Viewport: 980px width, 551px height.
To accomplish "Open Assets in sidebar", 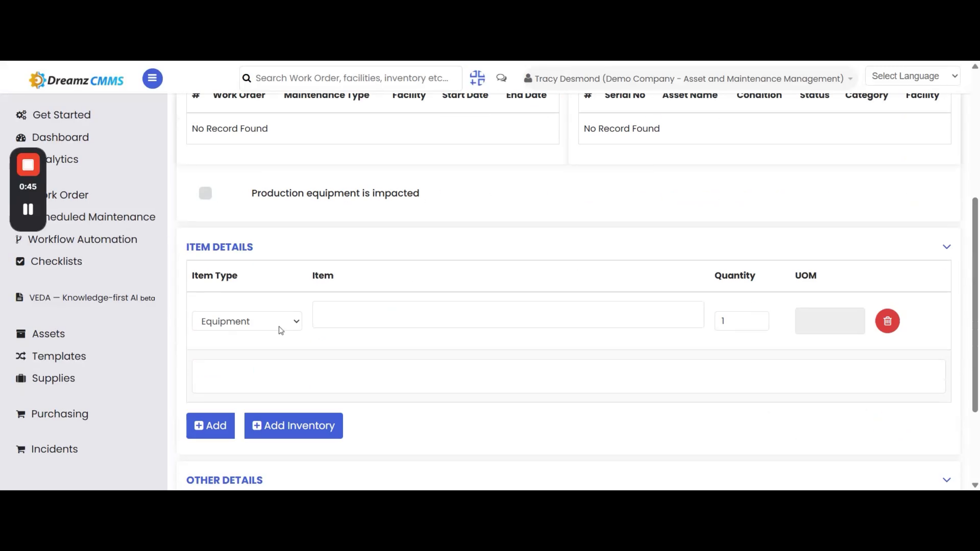I will (48, 334).
